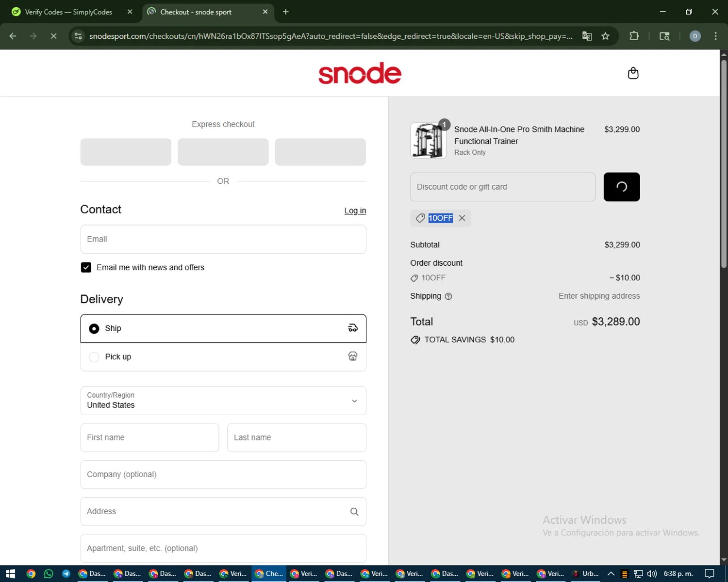Click the Total Savings tag icon
This screenshot has width=728, height=582.
(415, 340)
